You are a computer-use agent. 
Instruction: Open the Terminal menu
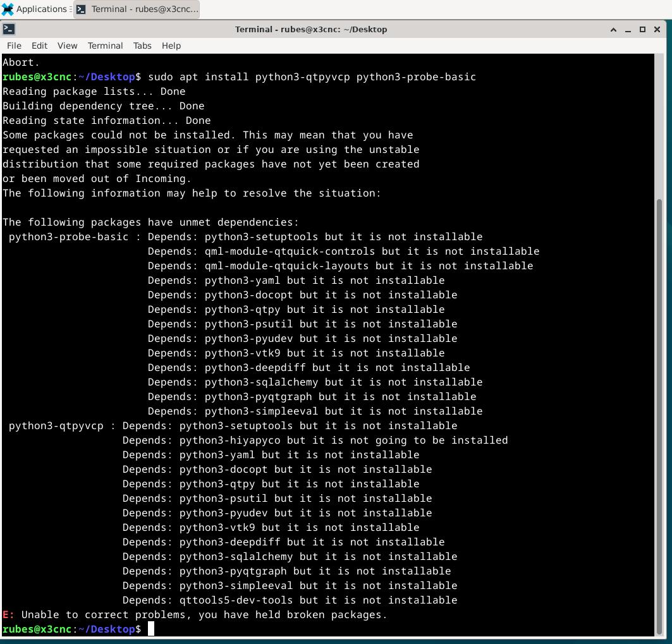(x=105, y=46)
